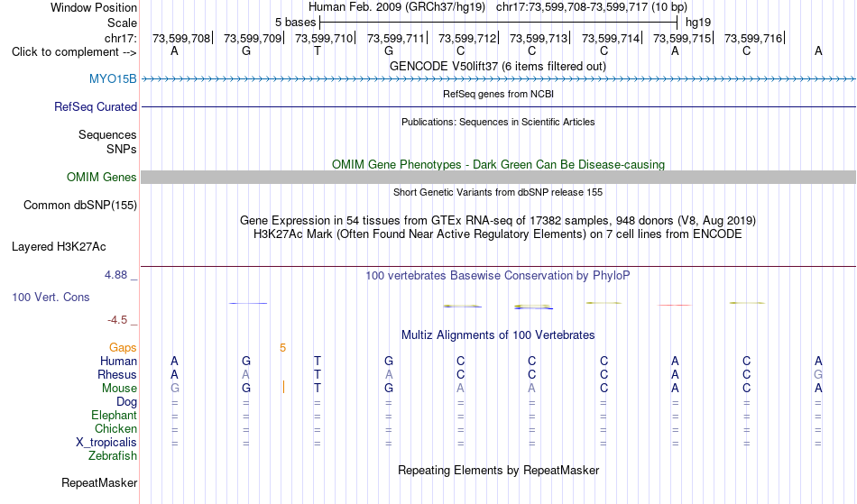Click 'Click to complement -->' label
Screen dimensions: 857x504
click(x=74, y=52)
